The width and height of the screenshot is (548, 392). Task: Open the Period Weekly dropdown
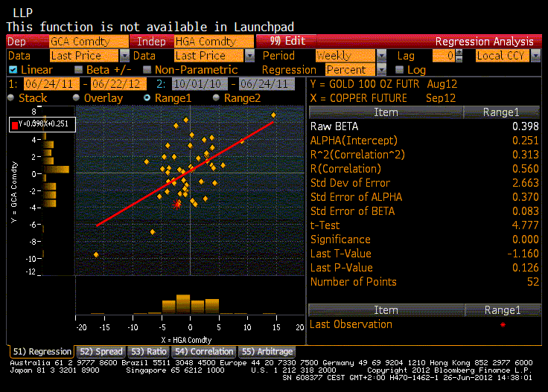[381, 56]
